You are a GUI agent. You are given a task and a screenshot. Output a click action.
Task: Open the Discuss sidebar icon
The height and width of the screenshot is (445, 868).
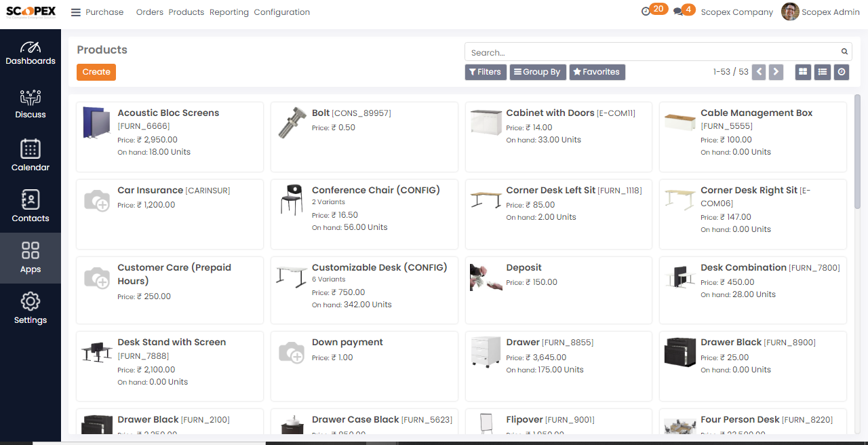coord(31,103)
